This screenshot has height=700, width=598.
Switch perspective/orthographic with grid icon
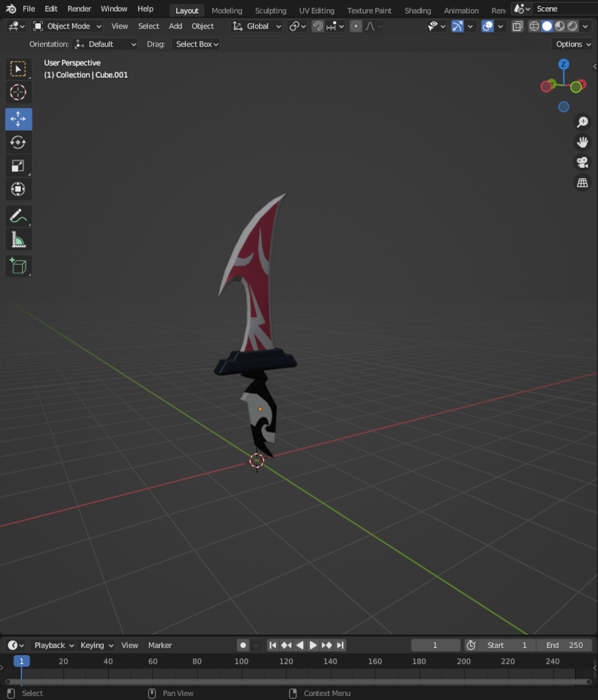pos(582,183)
